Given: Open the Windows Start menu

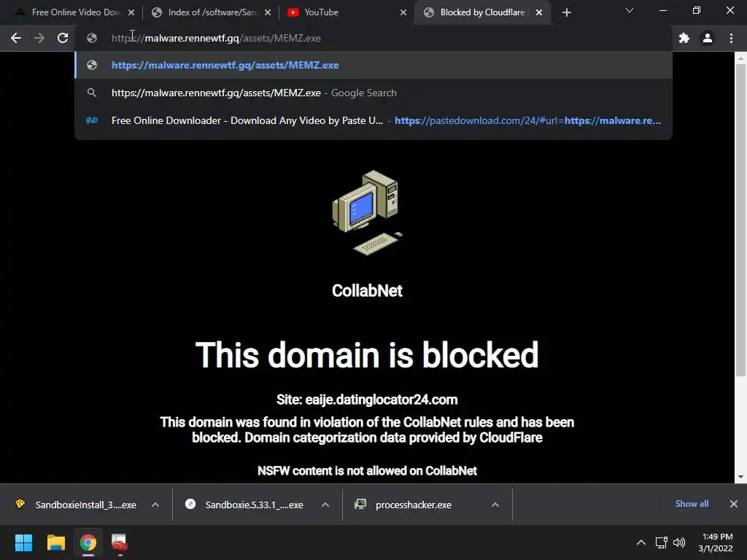Looking at the screenshot, I should 23,542.
